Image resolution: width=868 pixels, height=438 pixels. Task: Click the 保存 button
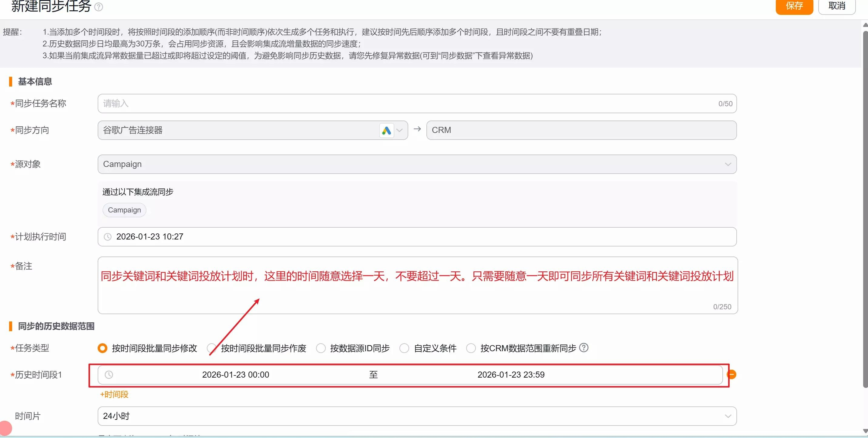[794, 6]
